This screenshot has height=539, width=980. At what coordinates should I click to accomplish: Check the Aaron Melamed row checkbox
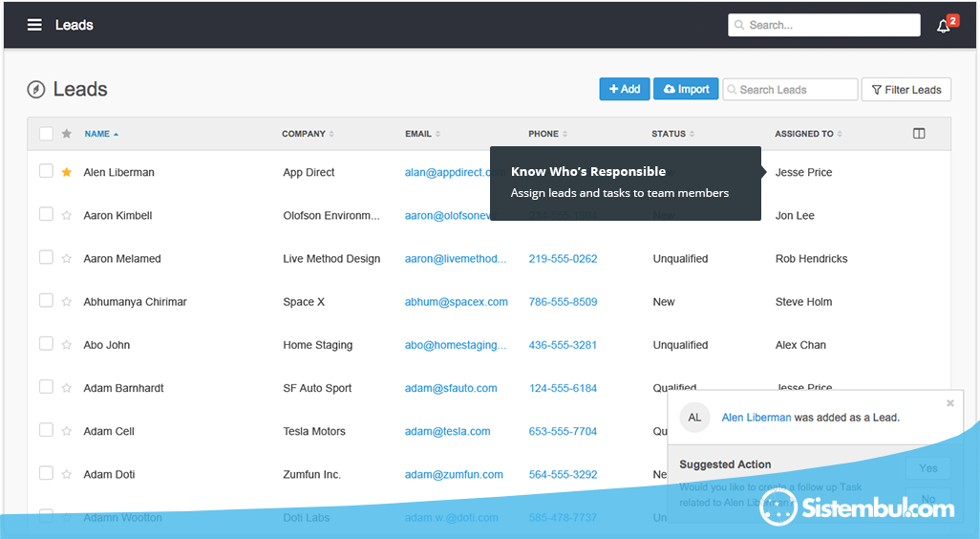pyautogui.click(x=46, y=257)
